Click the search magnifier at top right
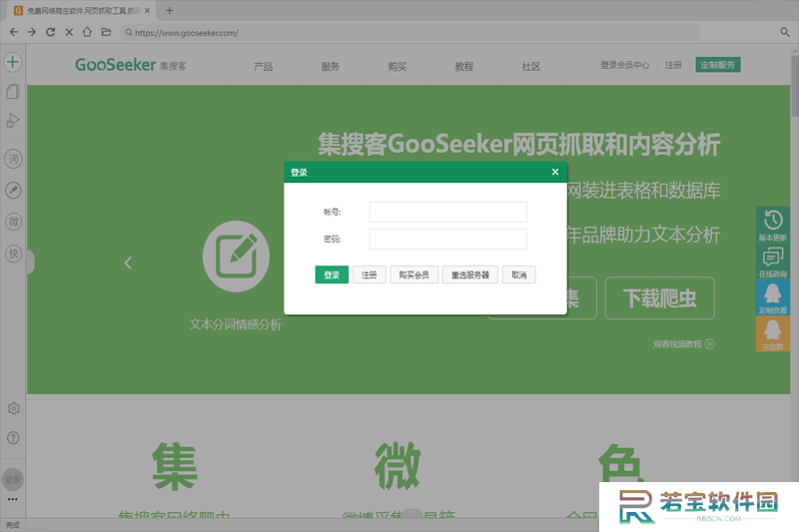This screenshot has height=532, width=799. click(785, 32)
